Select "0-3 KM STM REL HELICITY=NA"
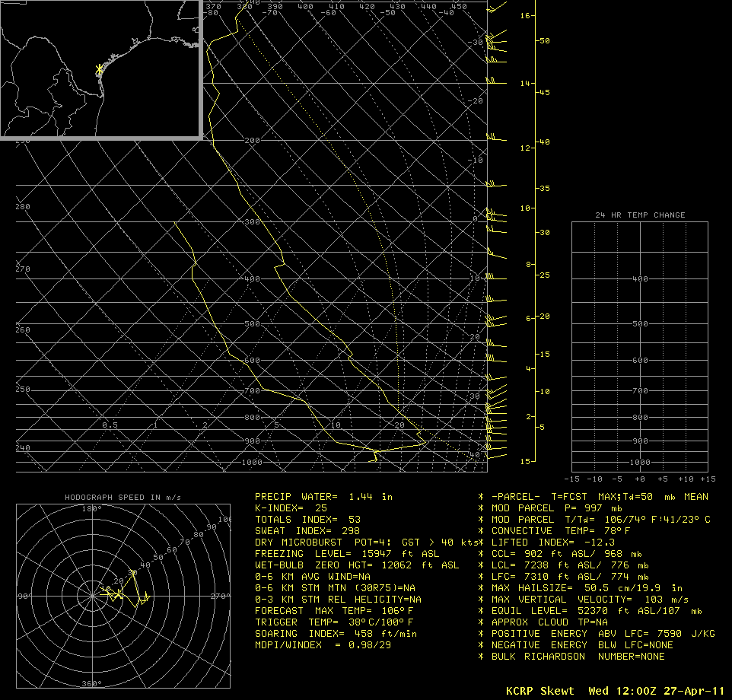 tap(338, 600)
